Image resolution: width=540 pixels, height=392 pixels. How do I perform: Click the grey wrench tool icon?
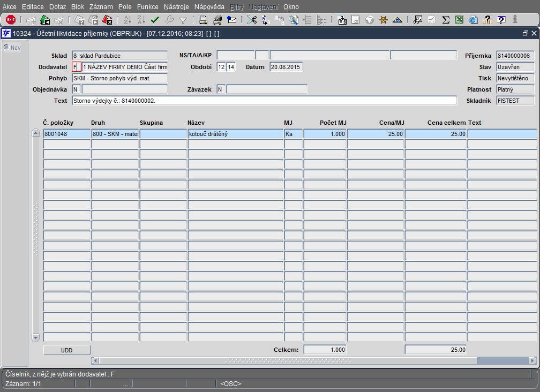169,20
